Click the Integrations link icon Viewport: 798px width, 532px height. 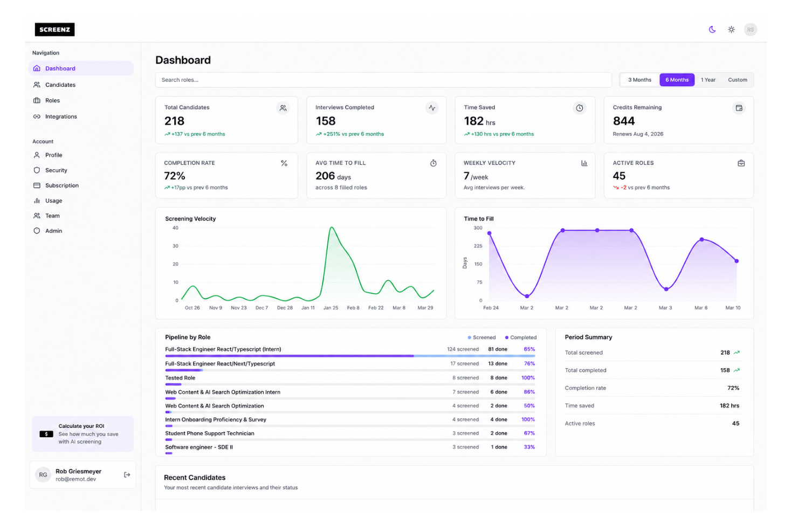tap(37, 116)
